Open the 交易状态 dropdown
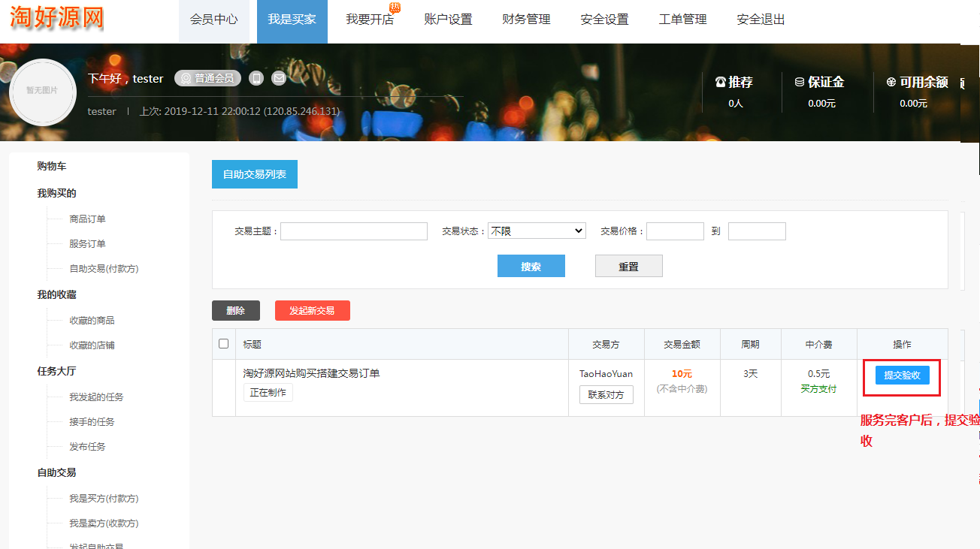Screen dimensions: 980x549 click(x=537, y=231)
